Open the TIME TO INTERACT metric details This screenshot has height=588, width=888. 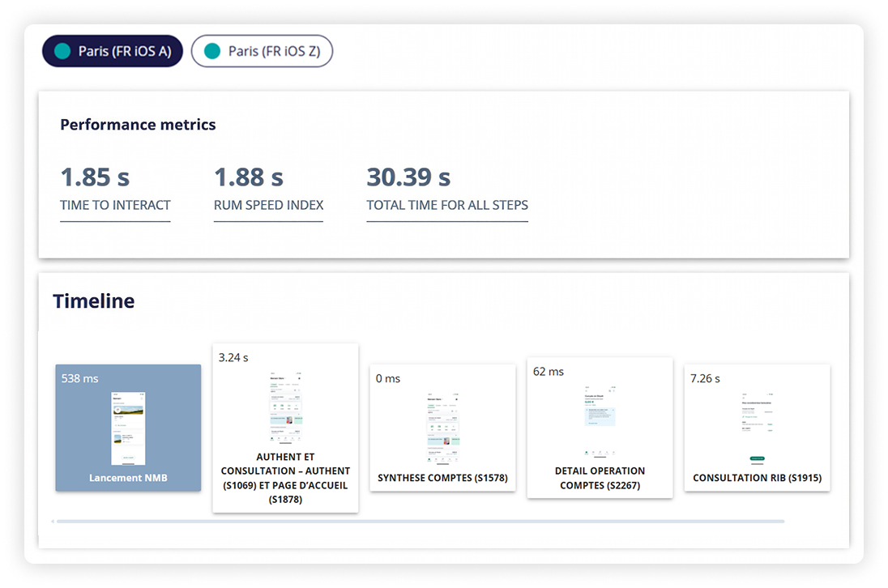click(x=115, y=205)
